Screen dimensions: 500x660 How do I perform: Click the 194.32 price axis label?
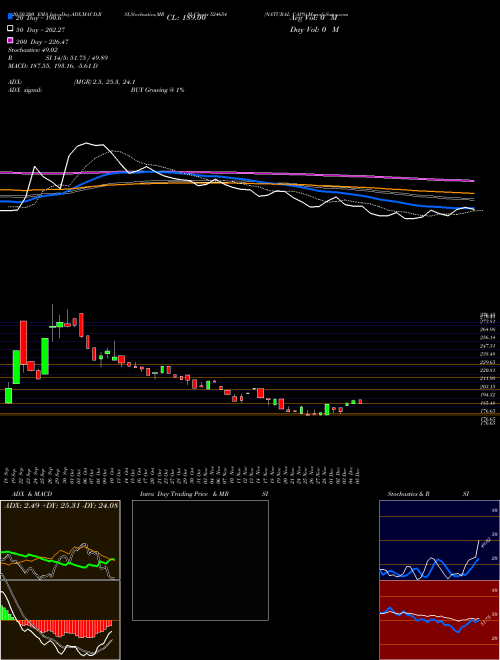pos(488,395)
